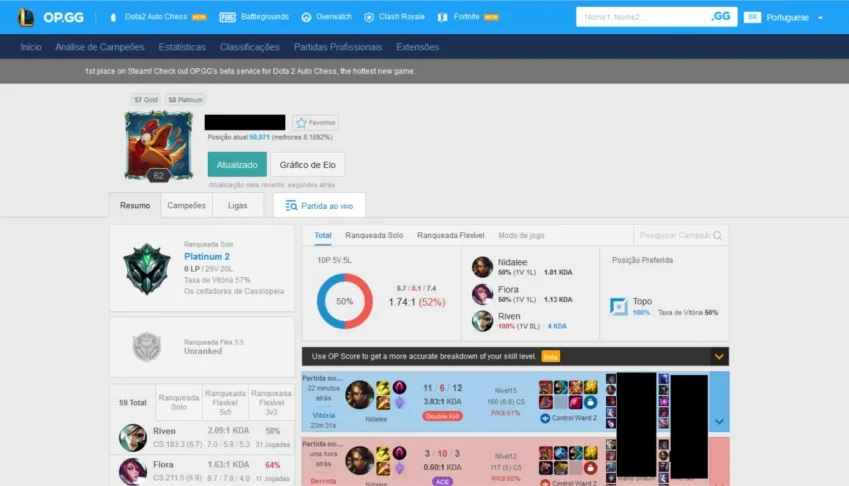
Task: Open Estatísticas menu item
Action: click(x=182, y=47)
